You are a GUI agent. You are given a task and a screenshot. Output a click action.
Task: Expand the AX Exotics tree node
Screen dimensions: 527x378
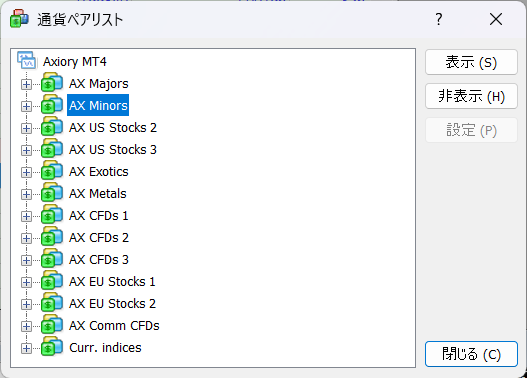click(x=26, y=172)
